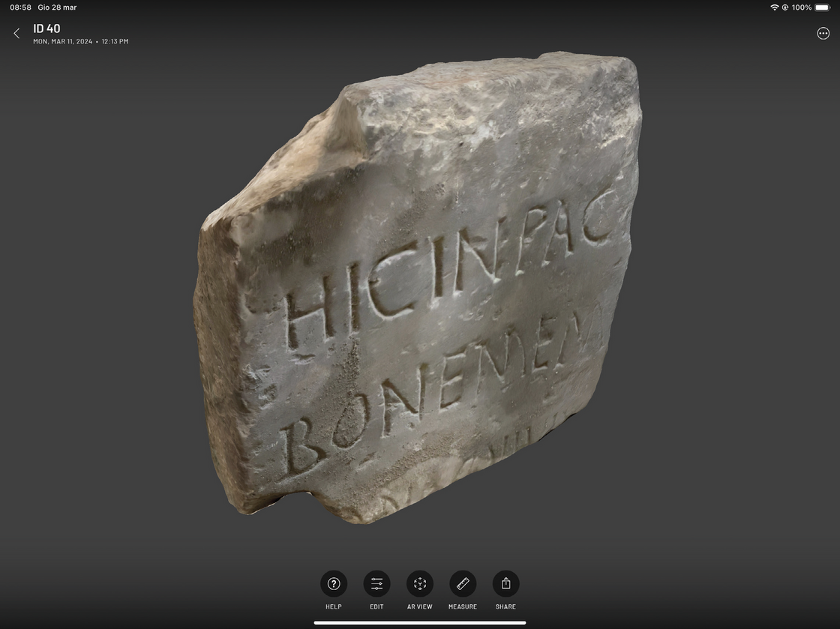Launch the AR View cube icon
This screenshot has width=840, height=629.
(420, 583)
